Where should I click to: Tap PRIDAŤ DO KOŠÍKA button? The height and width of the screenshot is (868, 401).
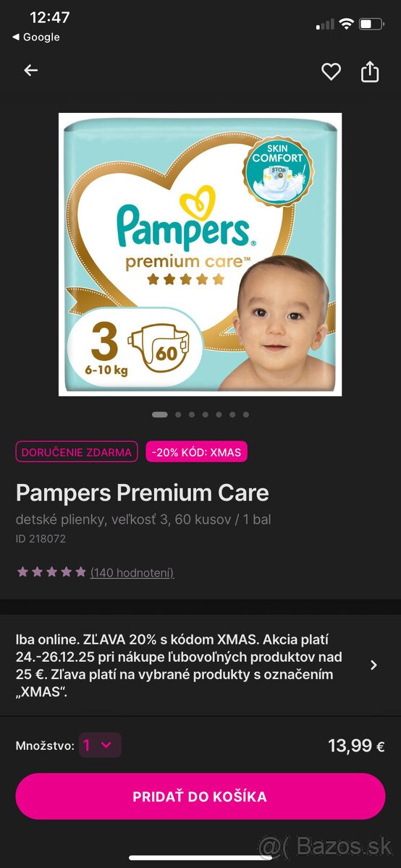[x=200, y=796]
